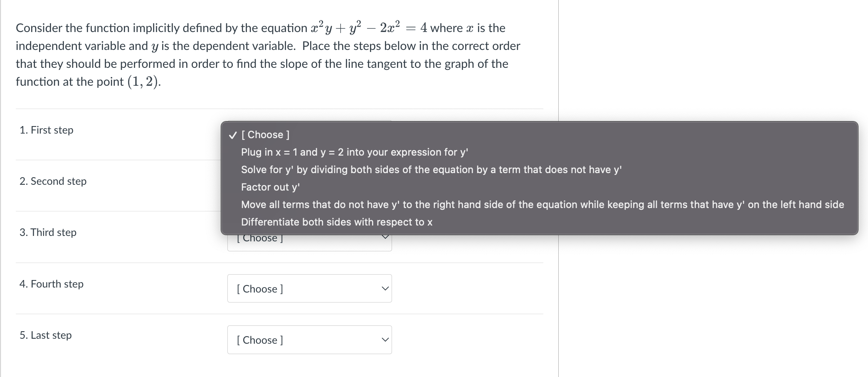868x377 pixels.
Task: Open the dropdown for Last step
Action: point(309,340)
